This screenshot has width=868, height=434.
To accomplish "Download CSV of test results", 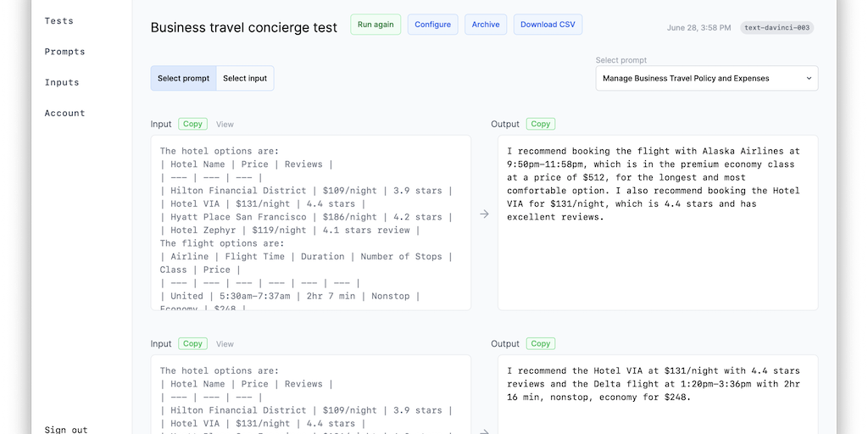I will coord(548,25).
